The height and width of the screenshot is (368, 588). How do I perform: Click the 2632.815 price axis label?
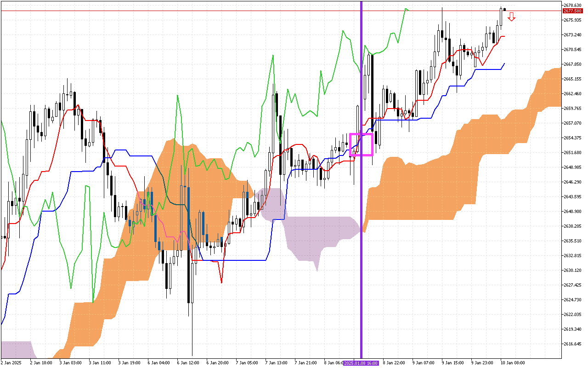point(572,255)
